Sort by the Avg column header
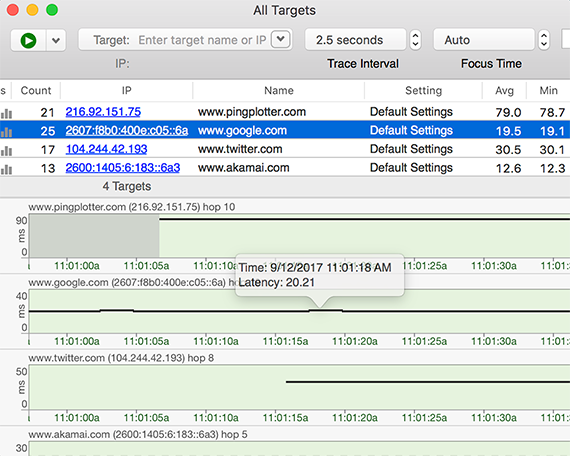 pyautogui.click(x=504, y=90)
